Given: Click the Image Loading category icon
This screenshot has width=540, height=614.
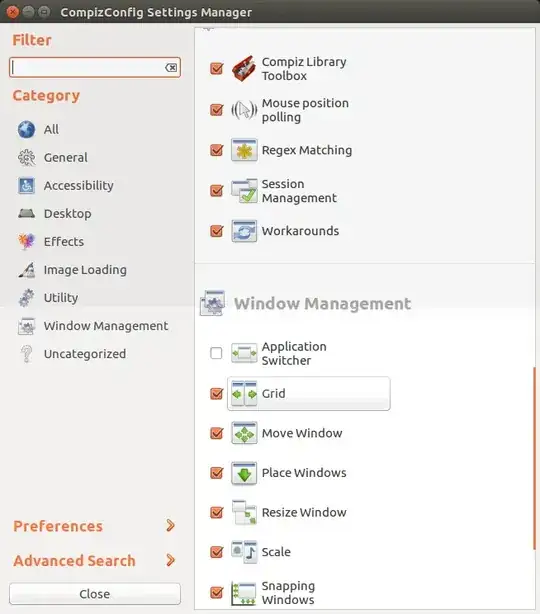Looking at the screenshot, I should [x=26, y=270].
